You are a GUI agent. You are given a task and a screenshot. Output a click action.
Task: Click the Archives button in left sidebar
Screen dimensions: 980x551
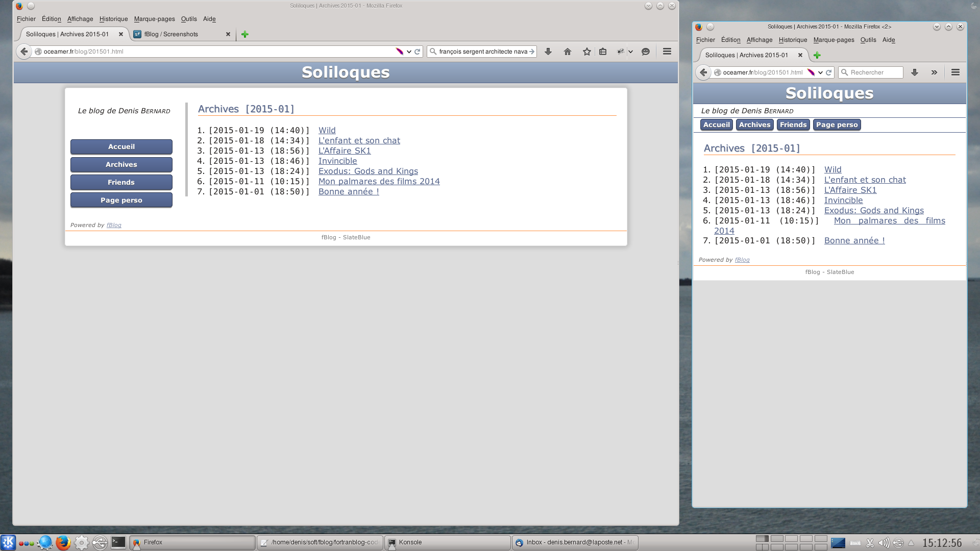[121, 164]
